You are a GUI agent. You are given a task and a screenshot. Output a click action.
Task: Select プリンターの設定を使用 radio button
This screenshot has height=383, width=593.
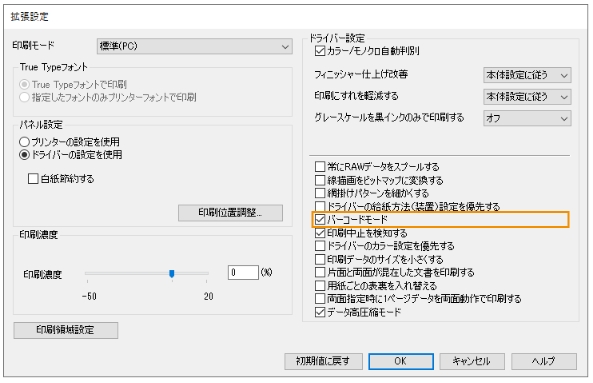coord(24,142)
